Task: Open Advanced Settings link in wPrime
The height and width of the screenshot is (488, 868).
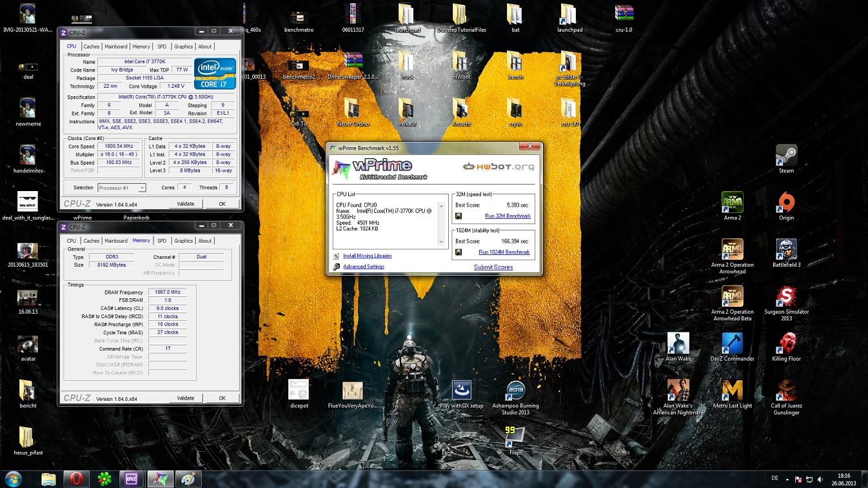Action: [x=364, y=267]
